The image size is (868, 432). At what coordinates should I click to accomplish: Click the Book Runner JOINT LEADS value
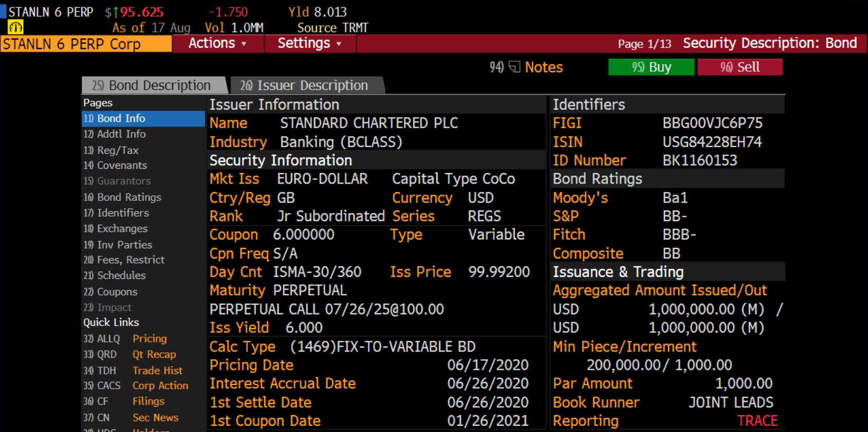pyautogui.click(x=731, y=402)
